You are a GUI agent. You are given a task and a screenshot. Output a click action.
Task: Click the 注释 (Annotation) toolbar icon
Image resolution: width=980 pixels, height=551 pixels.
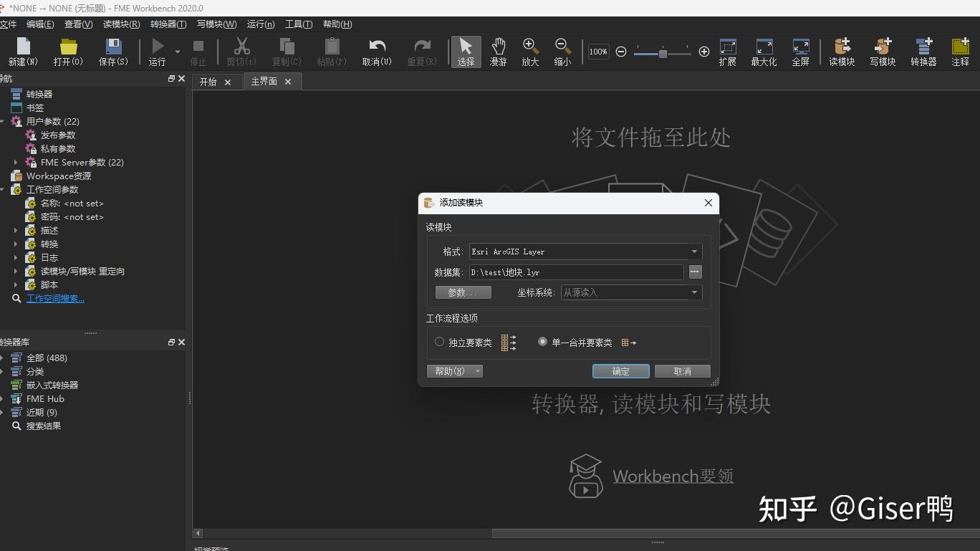click(960, 51)
